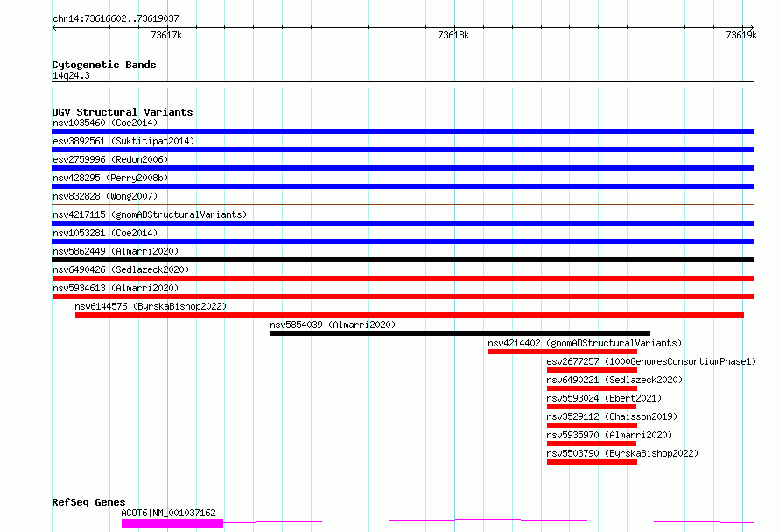Click the red bar under nsv6144576
779x532 pixels.
pyautogui.click(x=410, y=315)
